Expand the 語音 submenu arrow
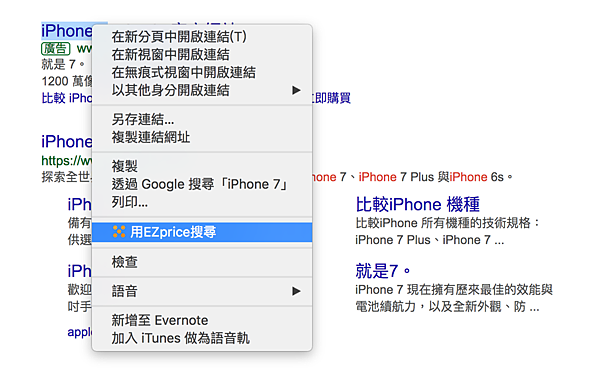This screenshot has height=368, width=600. pyautogui.click(x=296, y=291)
